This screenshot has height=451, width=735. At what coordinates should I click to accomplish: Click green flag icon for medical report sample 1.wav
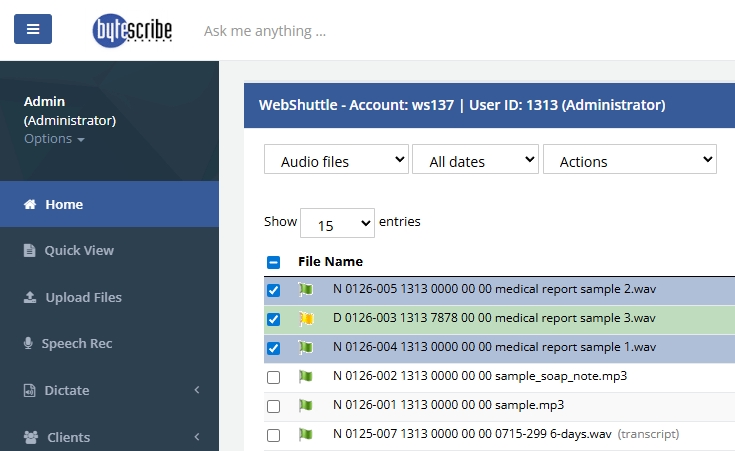pyautogui.click(x=305, y=348)
